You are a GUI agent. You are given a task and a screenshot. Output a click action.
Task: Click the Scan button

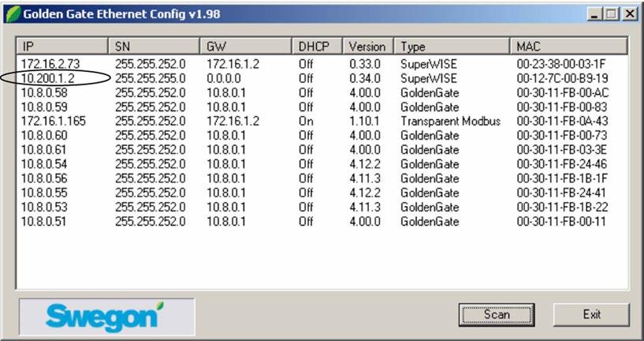(x=496, y=315)
